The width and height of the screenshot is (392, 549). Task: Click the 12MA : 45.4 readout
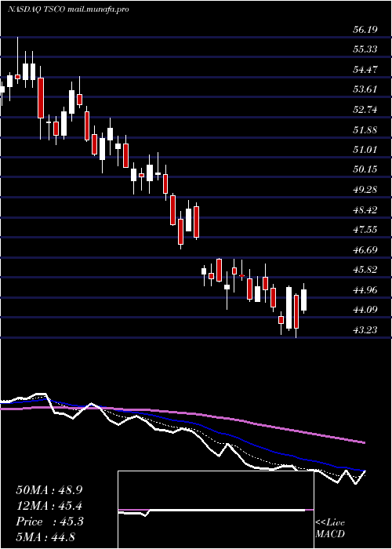click(49, 506)
